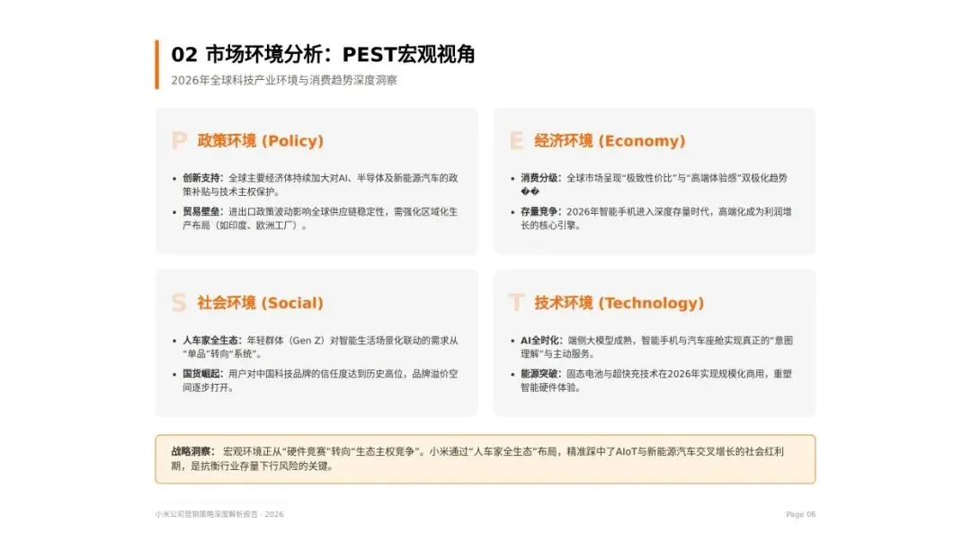Click the letter P icon beside 政策环境
The width and height of the screenshot is (971, 560).
(x=177, y=141)
